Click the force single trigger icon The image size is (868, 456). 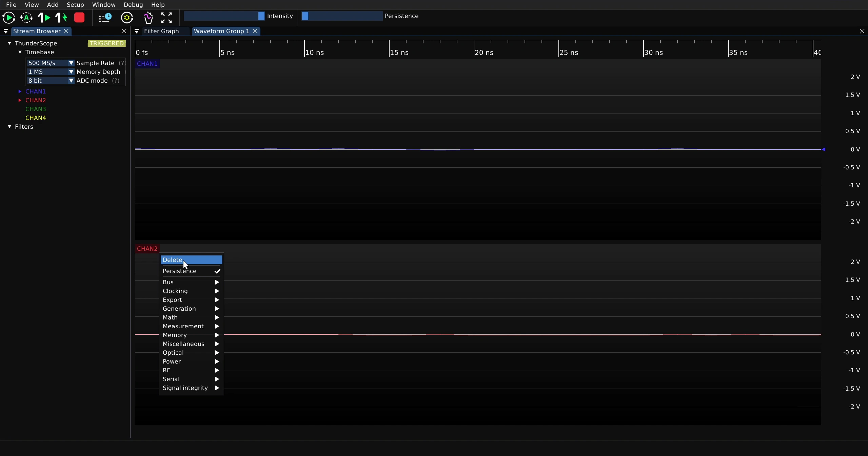61,18
